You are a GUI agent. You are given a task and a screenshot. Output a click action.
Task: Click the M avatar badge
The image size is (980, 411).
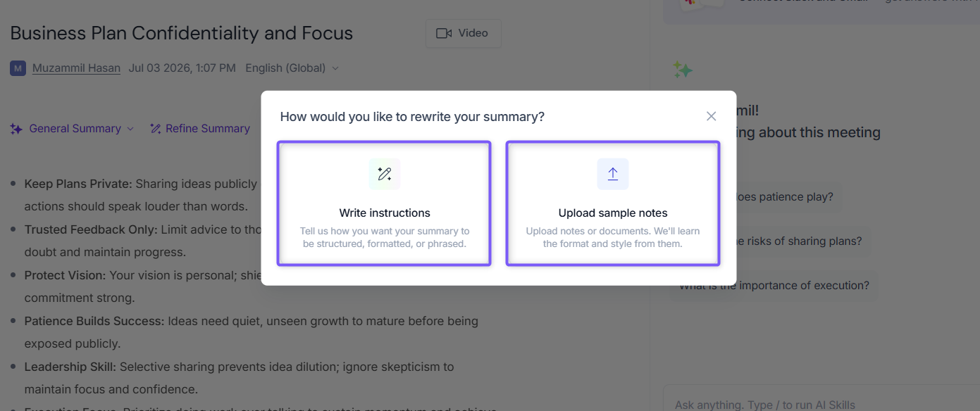[x=18, y=68]
